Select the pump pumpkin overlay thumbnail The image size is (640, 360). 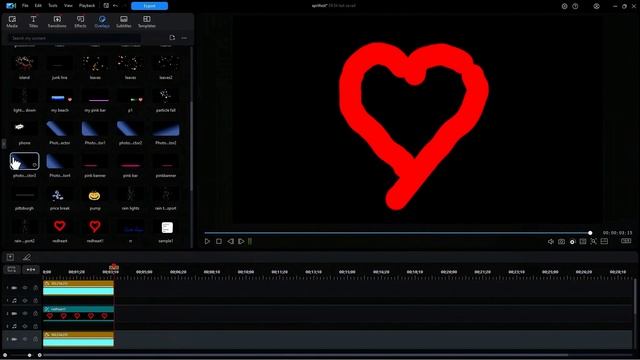click(x=95, y=195)
